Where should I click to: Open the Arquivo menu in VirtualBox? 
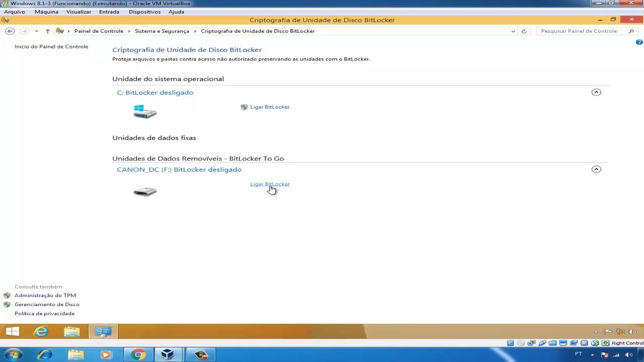(15, 12)
